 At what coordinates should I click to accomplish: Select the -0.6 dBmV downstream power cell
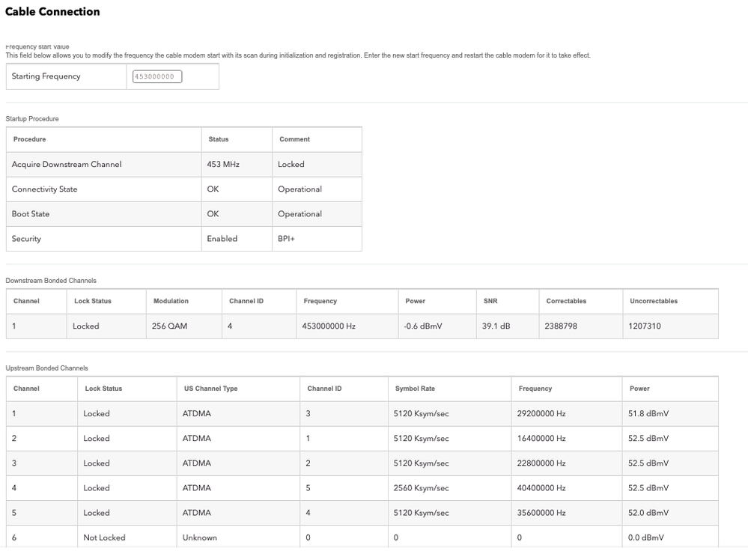point(419,326)
